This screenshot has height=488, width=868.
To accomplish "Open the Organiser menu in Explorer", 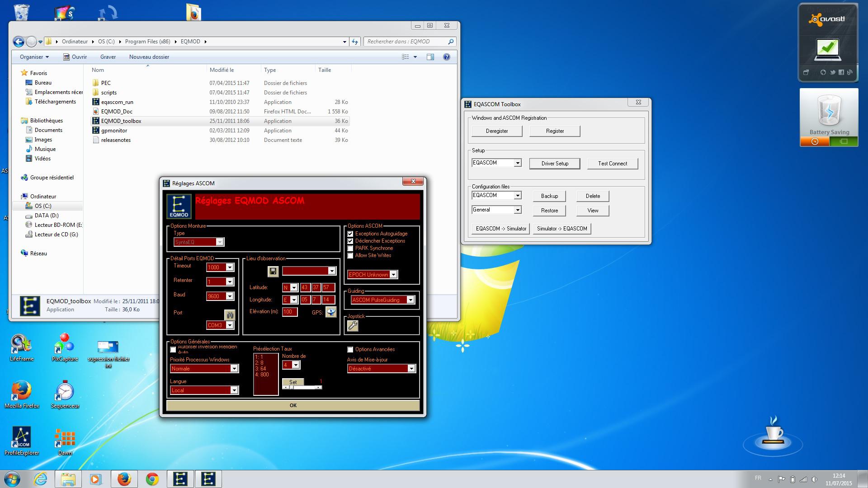I will (34, 57).
